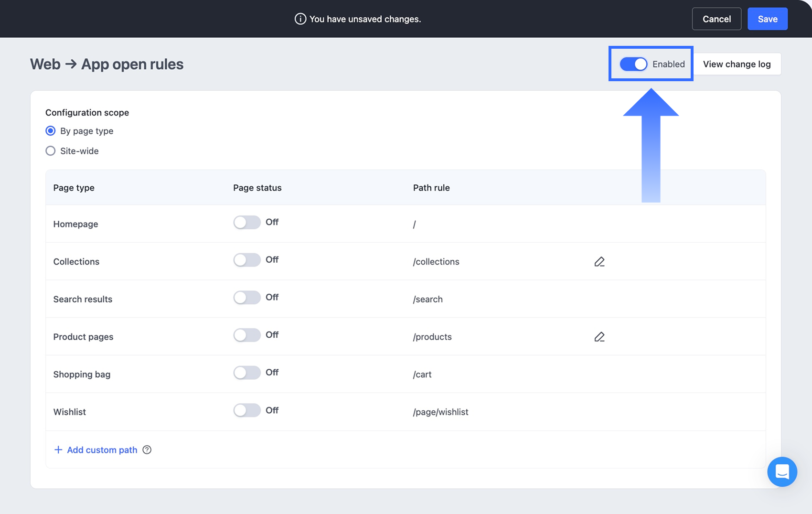Turn on the Shopping bag toggle
Viewport: 812px width, 514px height.
coord(247,373)
